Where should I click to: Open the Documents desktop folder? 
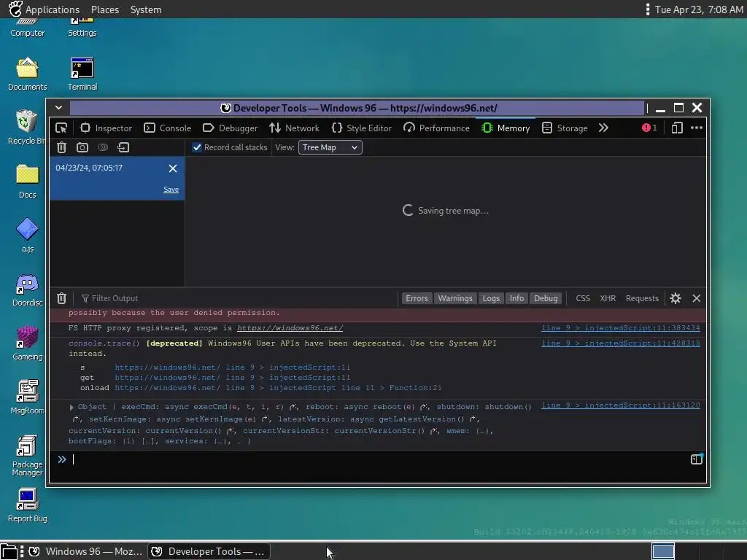(x=27, y=74)
